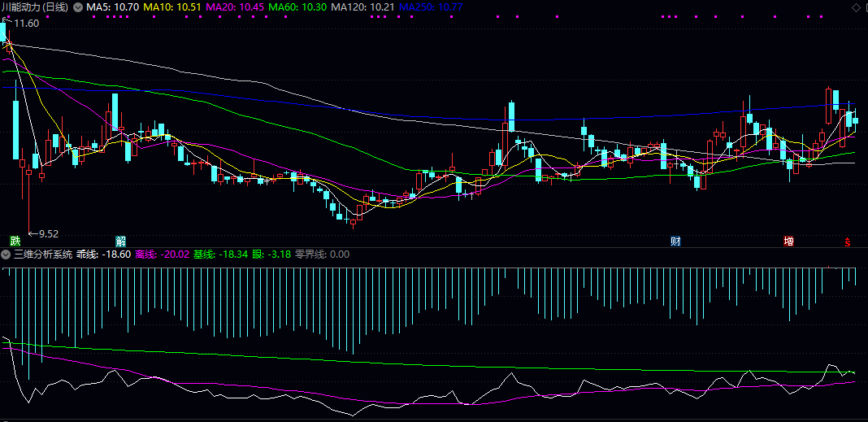Click the 三维分析系统 indicator name
This screenshot has height=422, width=868.
click(x=43, y=255)
